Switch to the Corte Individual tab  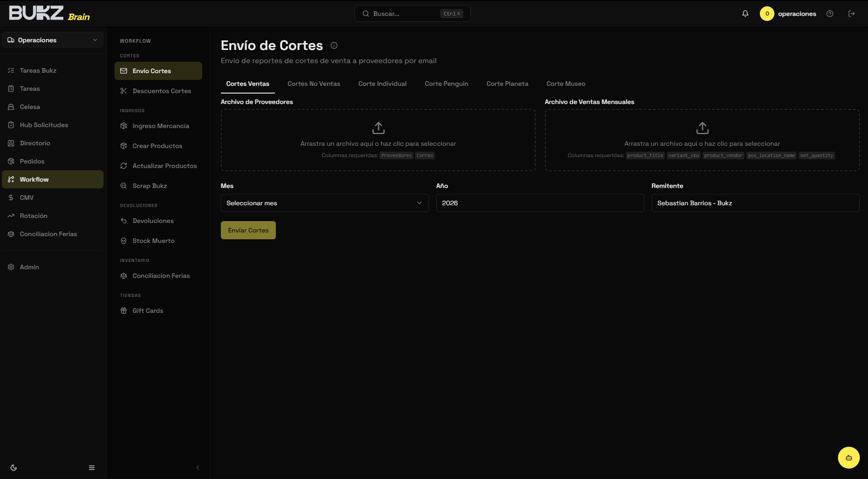(x=382, y=84)
